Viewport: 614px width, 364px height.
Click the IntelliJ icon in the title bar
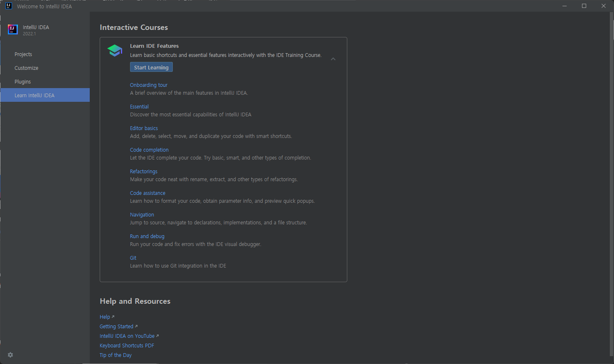tap(8, 6)
